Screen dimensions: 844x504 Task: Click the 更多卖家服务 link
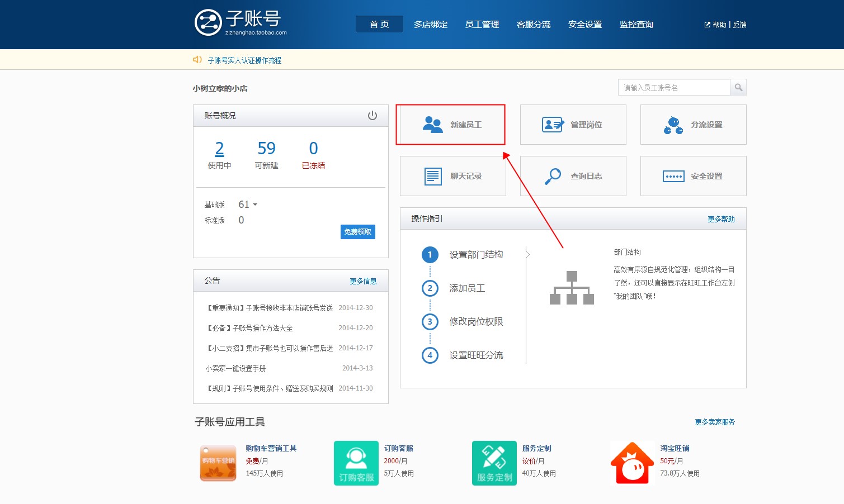pyautogui.click(x=714, y=422)
